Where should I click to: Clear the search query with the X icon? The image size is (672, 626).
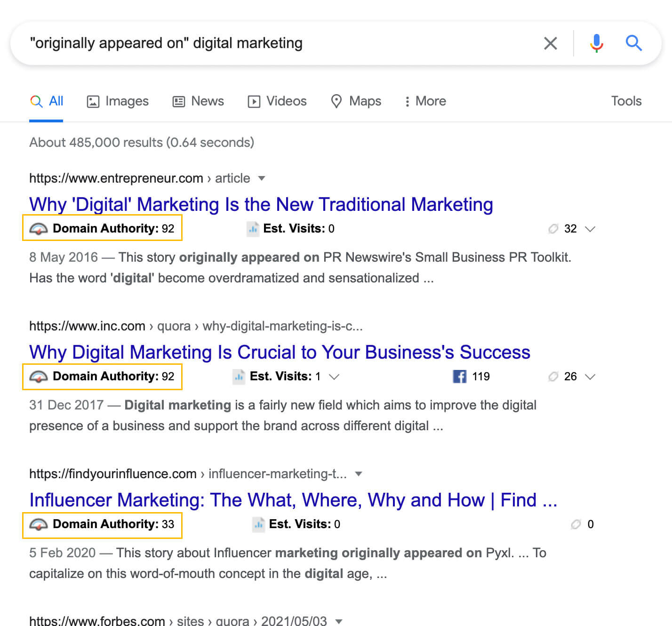tap(550, 43)
